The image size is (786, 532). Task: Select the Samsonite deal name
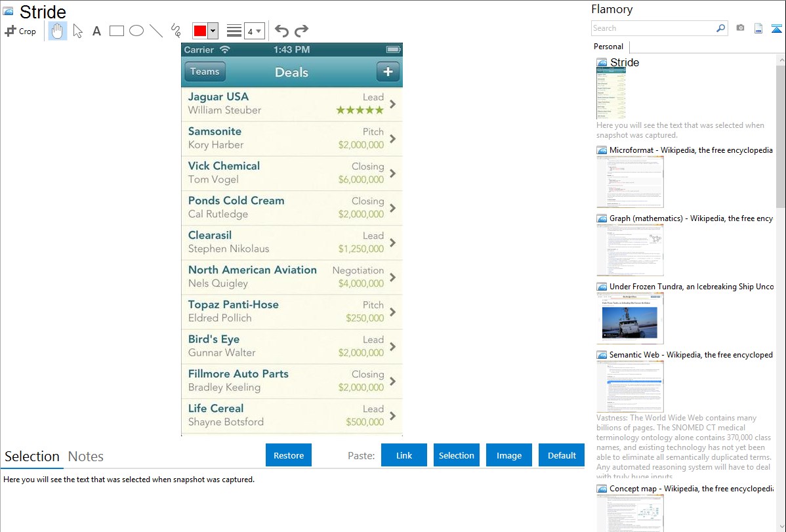coord(215,131)
